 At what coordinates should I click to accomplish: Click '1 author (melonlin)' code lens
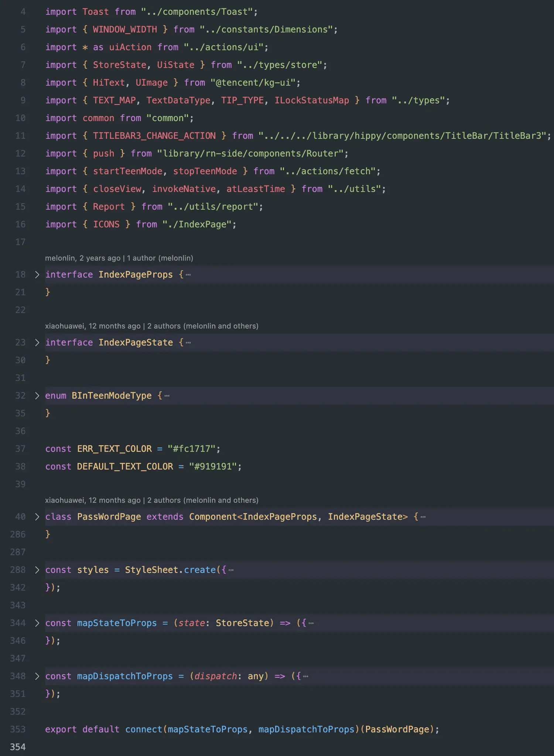[160, 258]
